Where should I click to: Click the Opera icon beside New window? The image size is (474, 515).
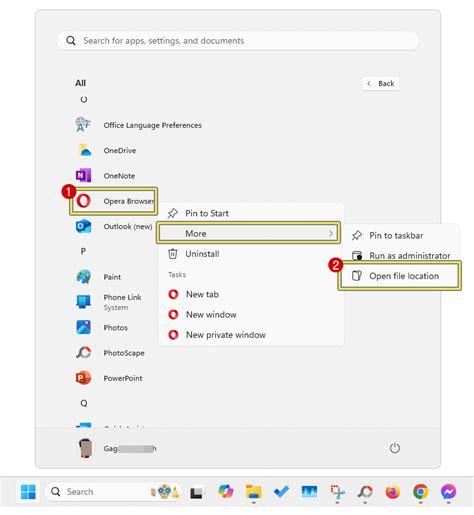[x=173, y=314]
